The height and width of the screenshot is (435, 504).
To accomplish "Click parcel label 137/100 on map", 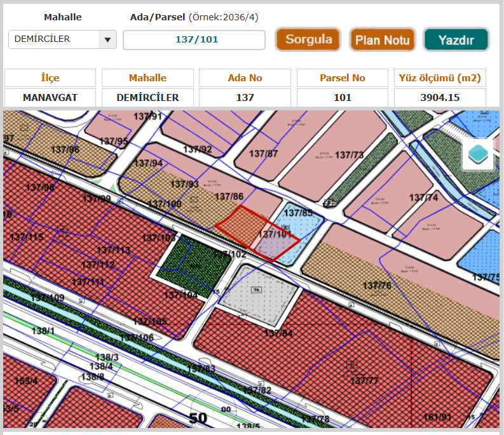I will pyautogui.click(x=165, y=204).
